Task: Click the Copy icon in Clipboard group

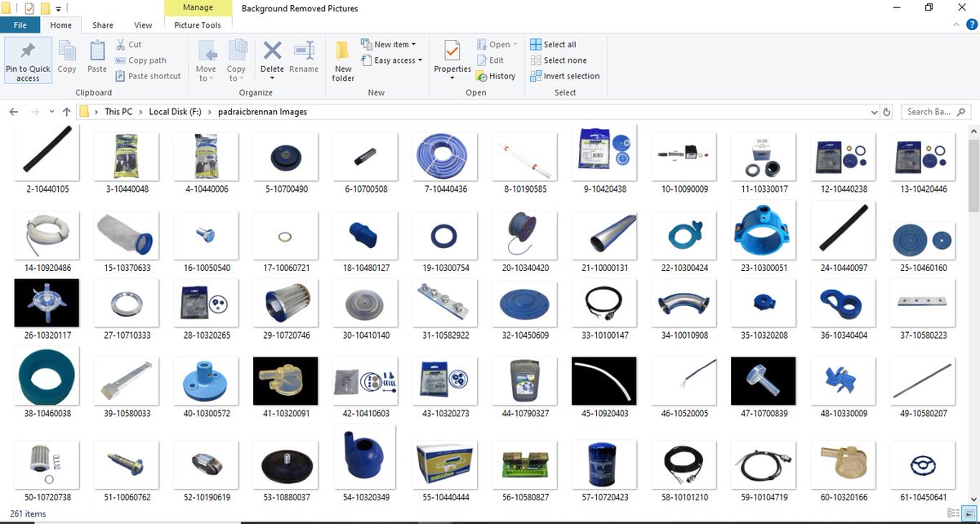Action: (x=67, y=51)
